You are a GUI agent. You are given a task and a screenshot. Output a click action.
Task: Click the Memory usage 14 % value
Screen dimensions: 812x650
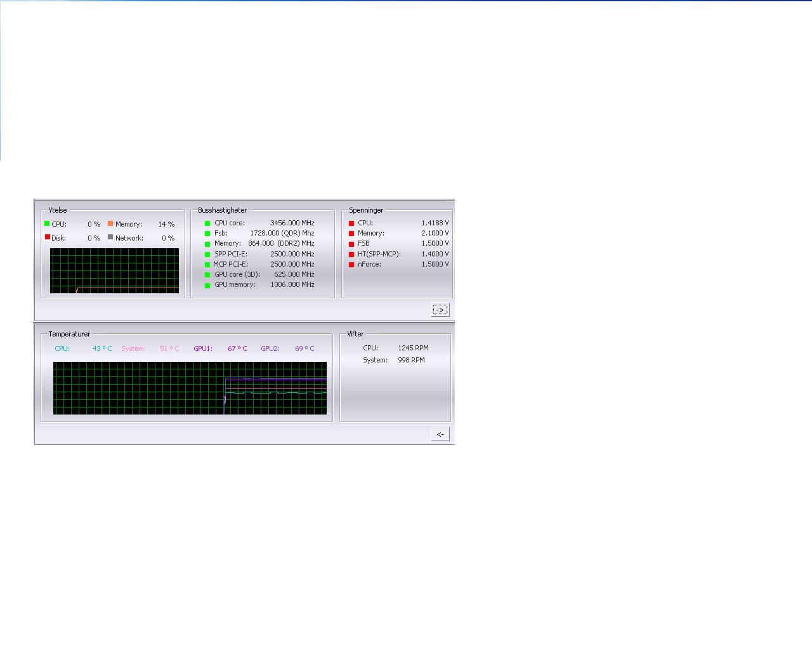[x=166, y=224]
